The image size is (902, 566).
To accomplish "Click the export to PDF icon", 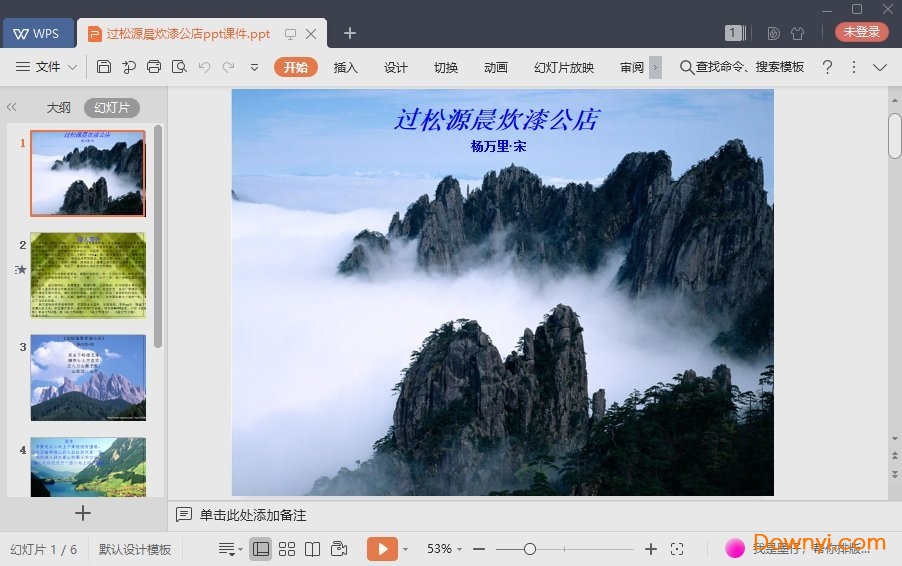I will tap(129, 67).
